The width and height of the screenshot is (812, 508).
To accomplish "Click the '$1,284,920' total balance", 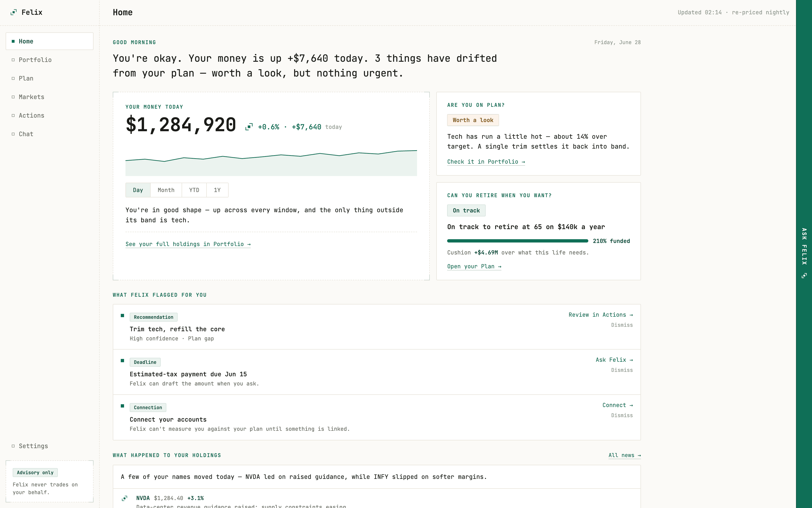I will 181,125.
